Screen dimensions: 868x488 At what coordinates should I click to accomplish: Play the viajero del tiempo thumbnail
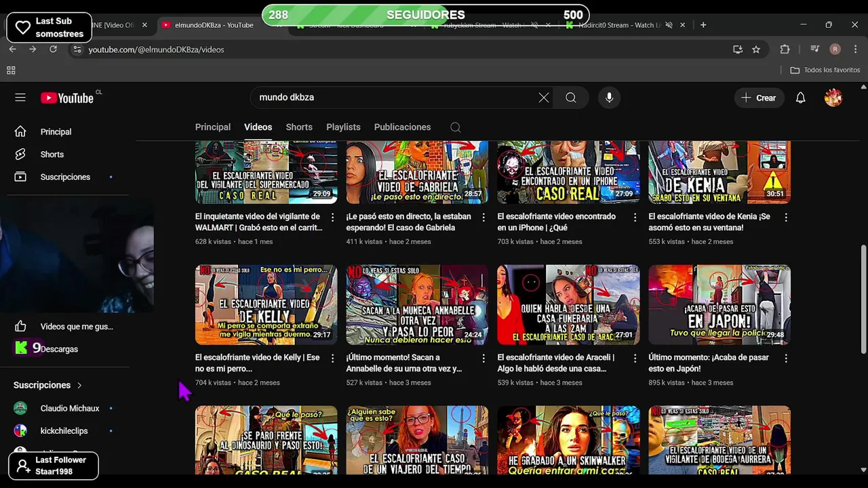coord(417,440)
